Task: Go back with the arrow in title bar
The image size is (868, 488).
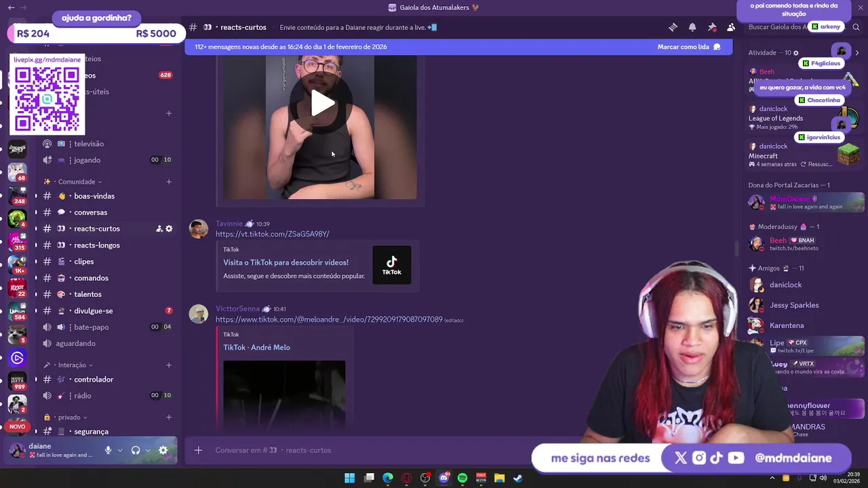Action: tap(11, 7)
